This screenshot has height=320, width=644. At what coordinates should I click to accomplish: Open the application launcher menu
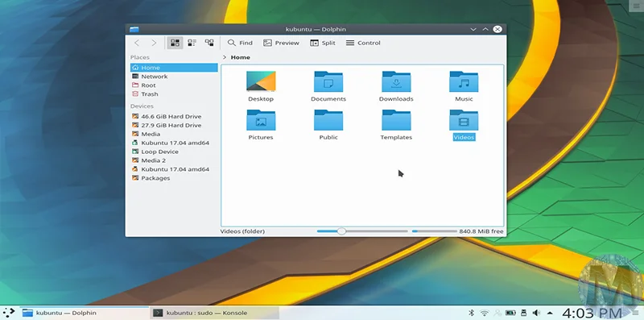pyautogui.click(x=9, y=313)
